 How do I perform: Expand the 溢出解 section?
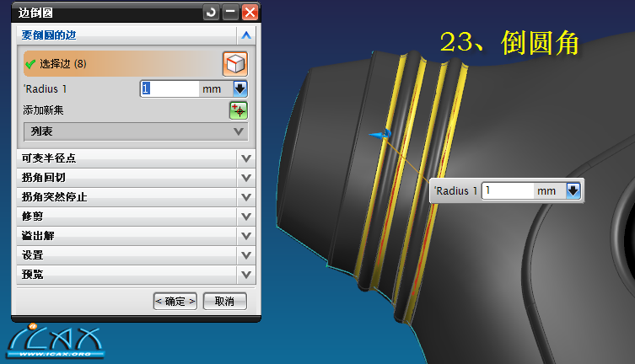click(245, 236)
